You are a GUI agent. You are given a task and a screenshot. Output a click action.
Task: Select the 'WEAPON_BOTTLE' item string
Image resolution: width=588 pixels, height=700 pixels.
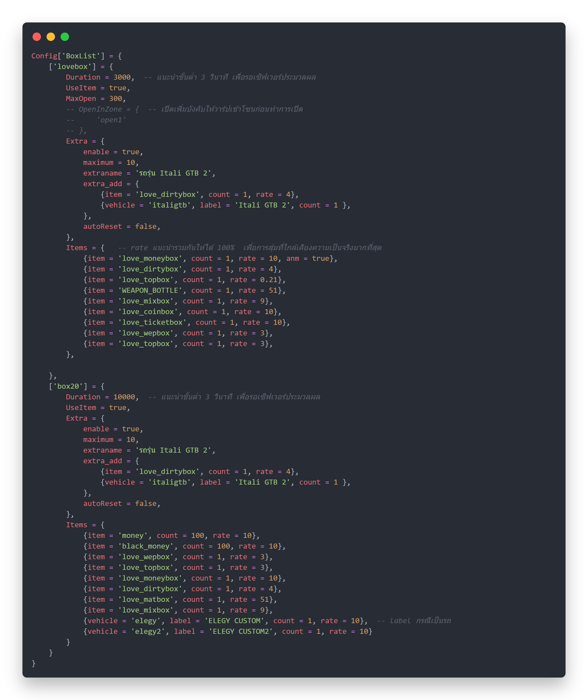(x=150, y=291)
